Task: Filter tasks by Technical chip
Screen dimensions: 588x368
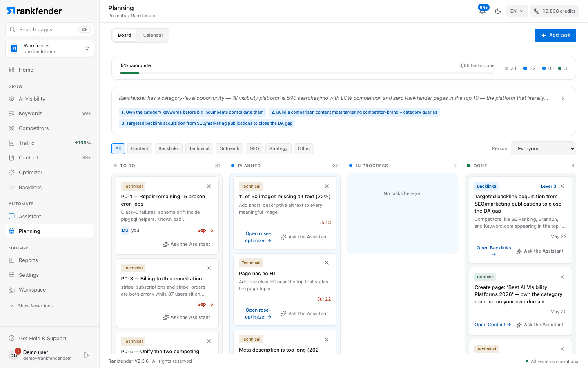Action: click(199, 148)
